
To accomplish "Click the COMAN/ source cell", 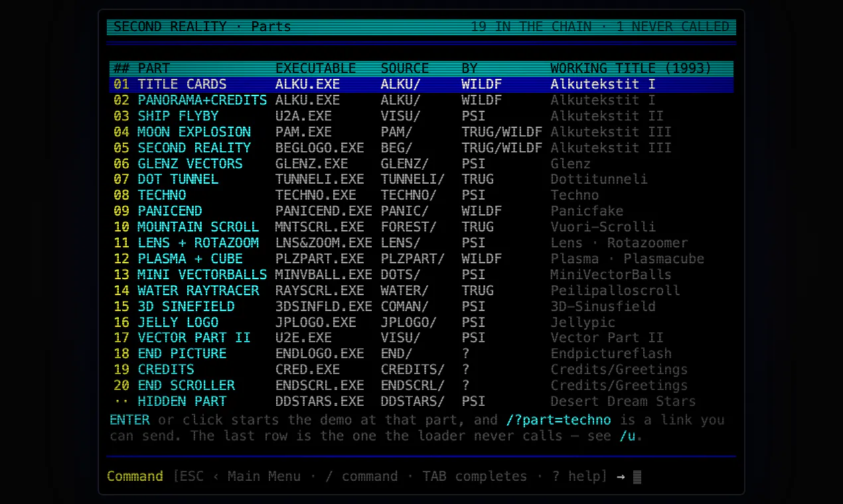I will 405,306.
